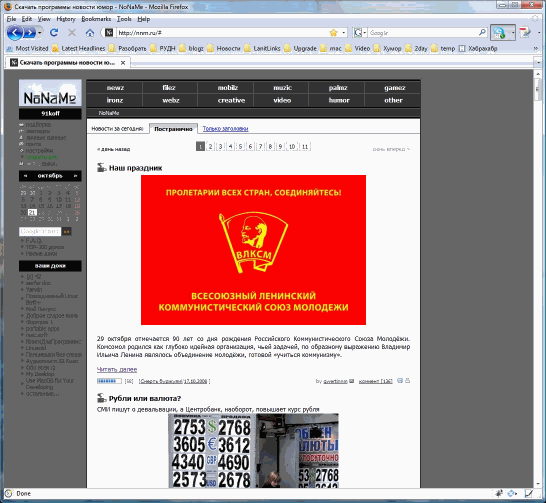
Task: Switch to the 'Постранично' tab
Action: (x=173, y=128)
